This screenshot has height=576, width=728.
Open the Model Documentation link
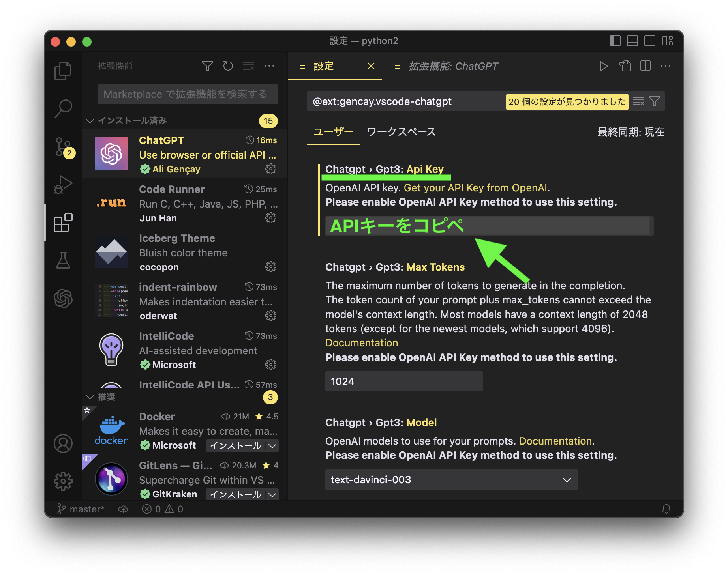pyautogui.click(x=555, y=441)
